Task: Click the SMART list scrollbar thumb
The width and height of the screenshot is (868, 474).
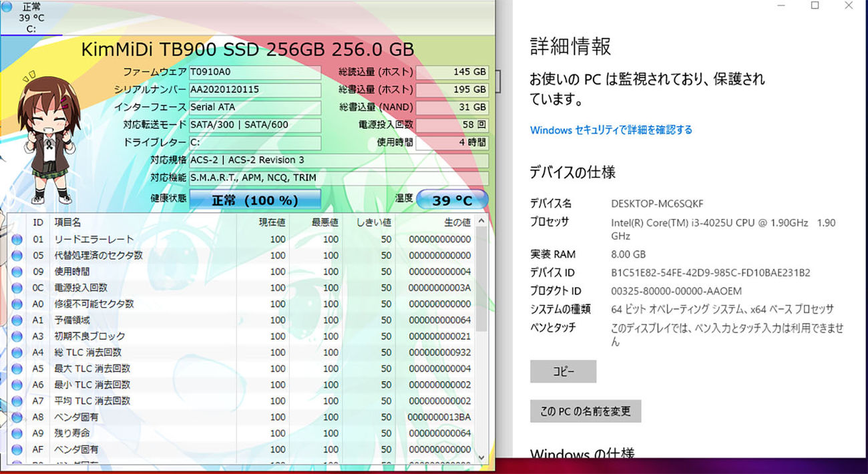Action: (482, 280)
